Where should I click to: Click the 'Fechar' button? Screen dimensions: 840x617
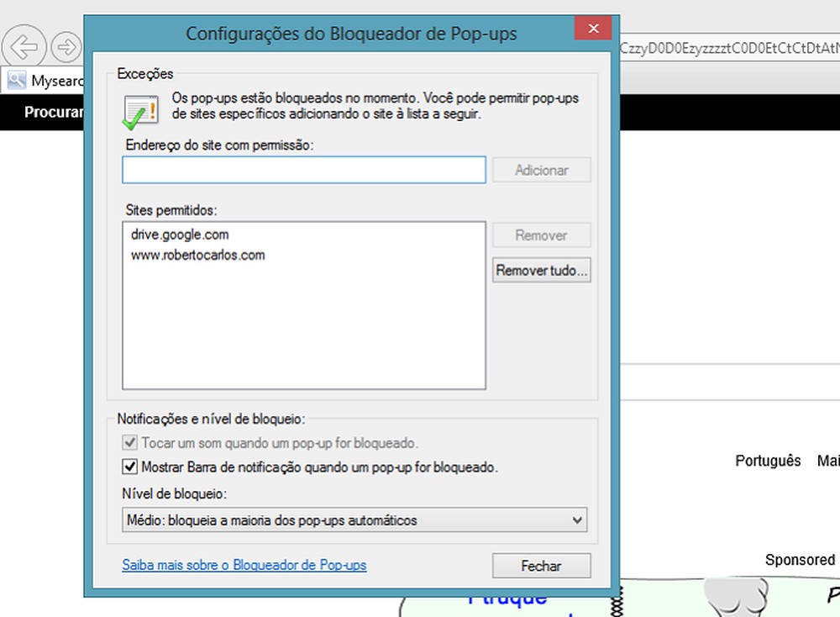[541, 565]
